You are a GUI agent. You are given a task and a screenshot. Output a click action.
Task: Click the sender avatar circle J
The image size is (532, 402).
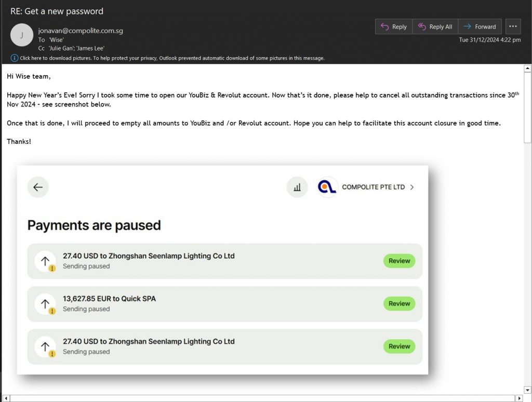(22, 35)
